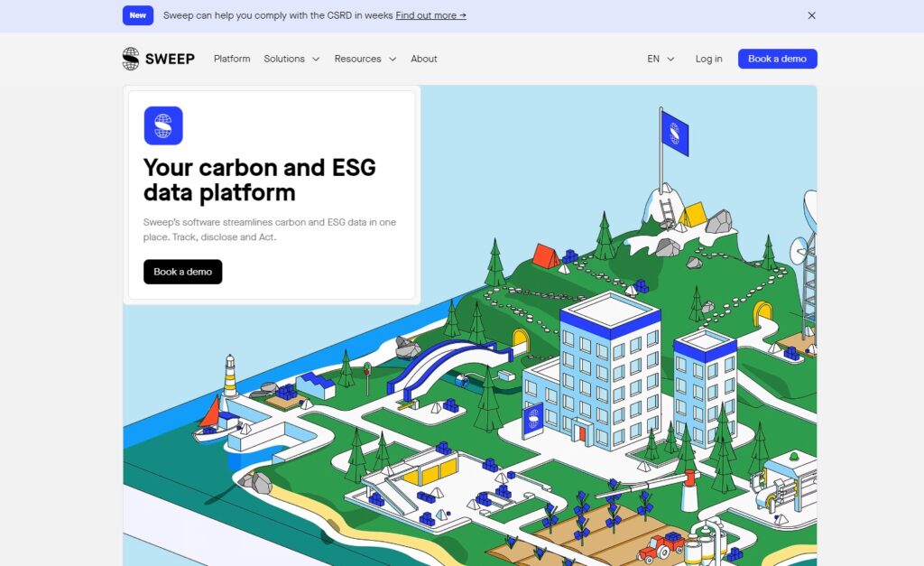Click the Resources chevron arrow
This screenshot has width=924, height=566.
(393, 59)
